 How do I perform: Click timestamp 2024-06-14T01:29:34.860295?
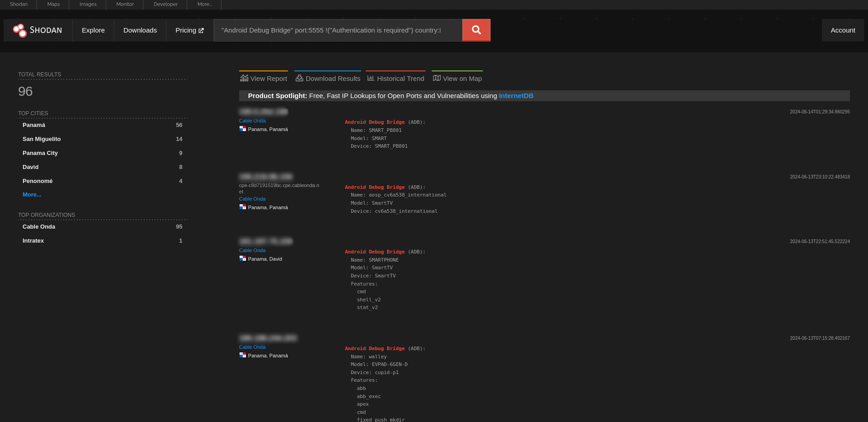pyautogui.click(x=820, y=112)
